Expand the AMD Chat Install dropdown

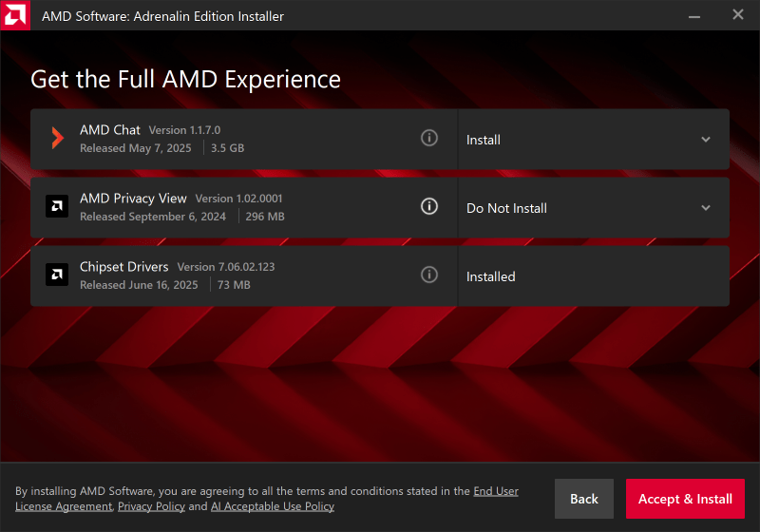pyautogui.click(x=593, y=140)
